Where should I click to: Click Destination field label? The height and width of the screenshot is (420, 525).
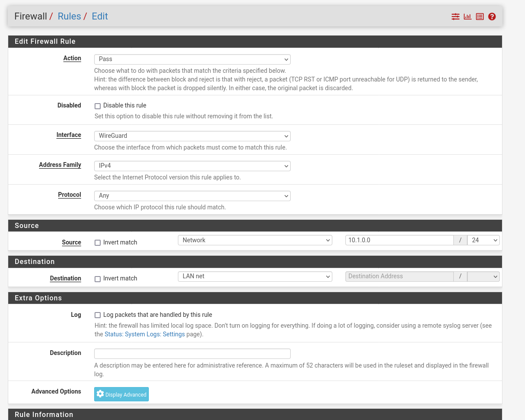click(66, 279)
